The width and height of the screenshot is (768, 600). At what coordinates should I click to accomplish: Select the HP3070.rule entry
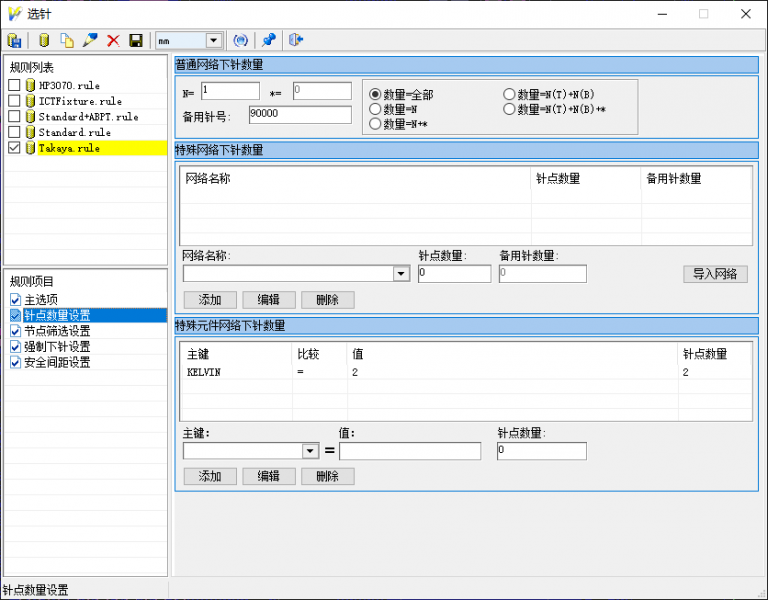click(70, 85)
